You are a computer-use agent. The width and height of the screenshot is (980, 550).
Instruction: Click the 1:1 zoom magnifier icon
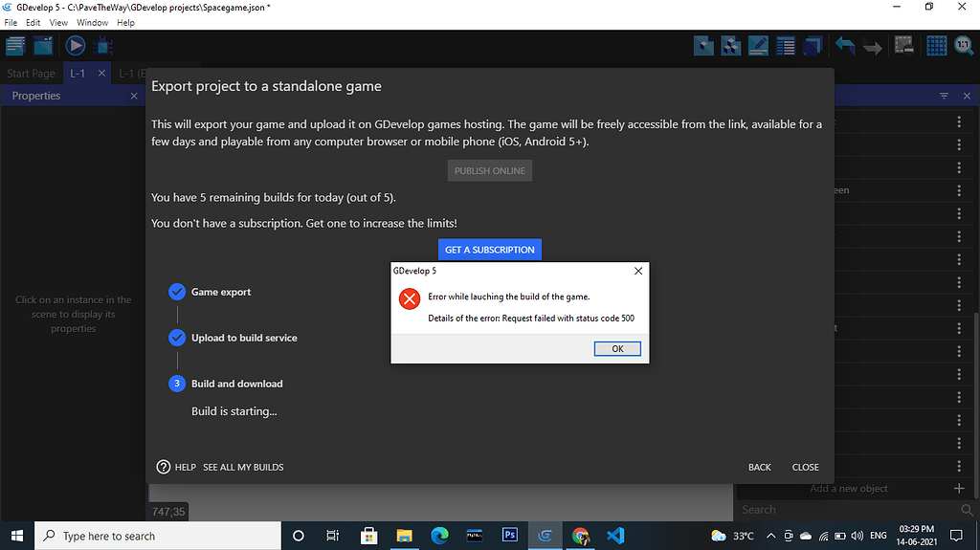tap(964, 46)
